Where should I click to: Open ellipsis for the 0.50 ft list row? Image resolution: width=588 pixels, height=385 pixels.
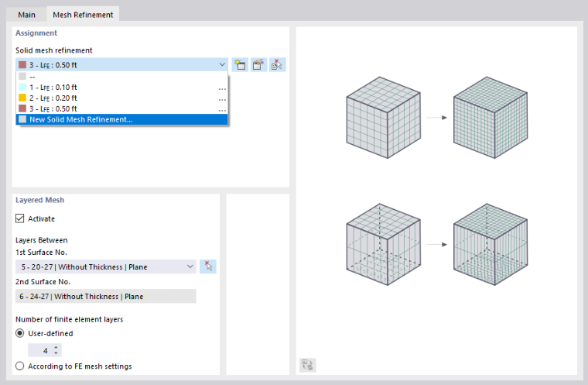222,110
